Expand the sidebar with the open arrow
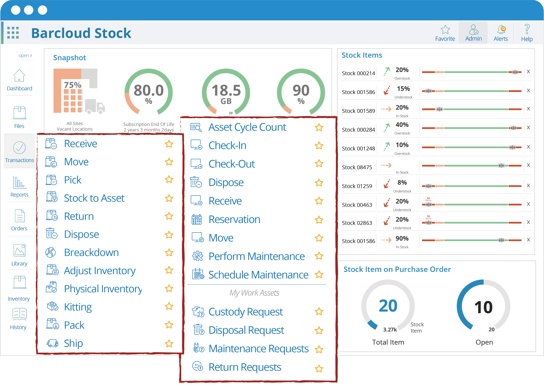Viewport: 544px width, 392px height. [25, 56]
